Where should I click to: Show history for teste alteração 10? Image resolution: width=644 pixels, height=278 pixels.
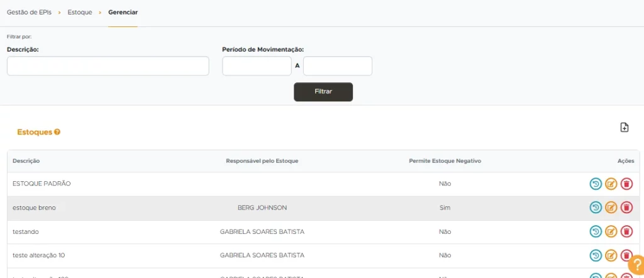[596, 255]
